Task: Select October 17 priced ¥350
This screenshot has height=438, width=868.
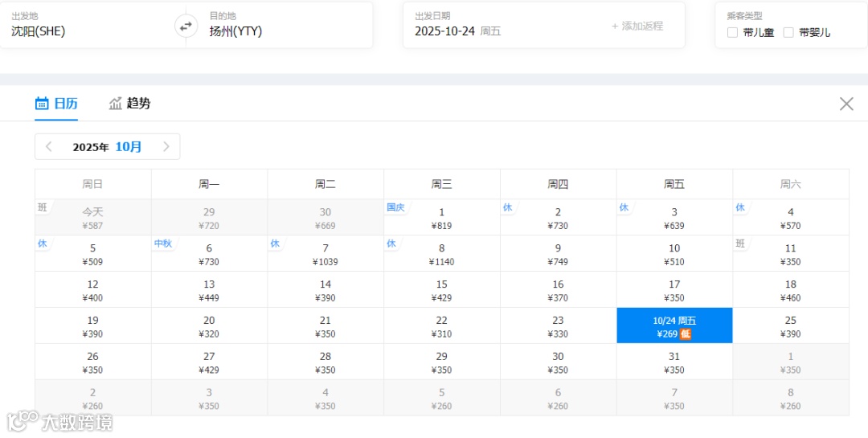Action: click(674, 289)
